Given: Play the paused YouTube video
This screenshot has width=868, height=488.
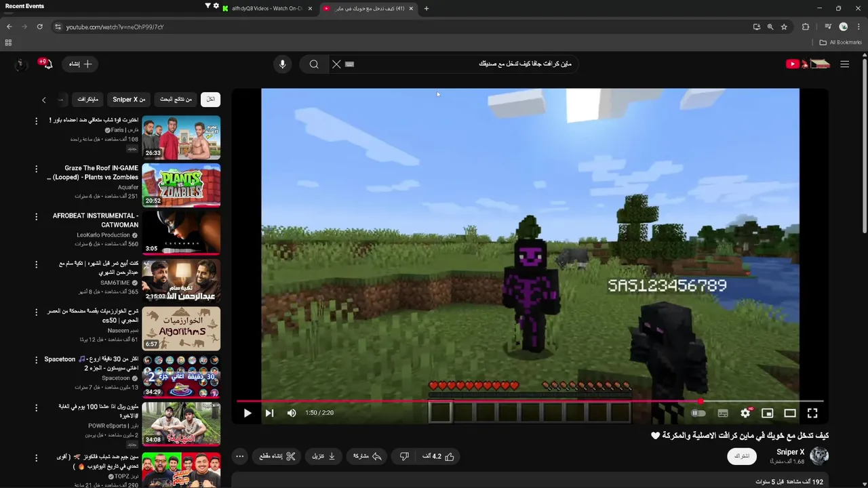Looking at the screenshot, I should coord(248,413).
